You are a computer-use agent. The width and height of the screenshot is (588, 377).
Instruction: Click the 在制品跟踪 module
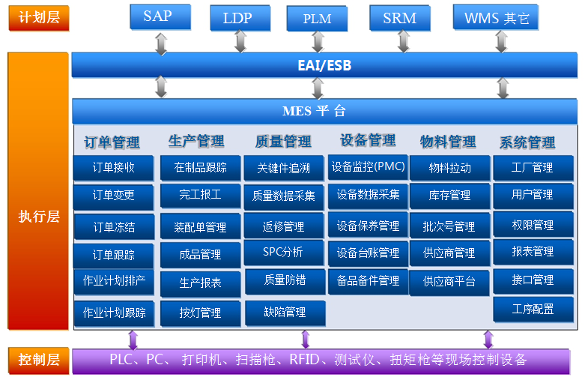pyautogui.click(x=201, y=168)
